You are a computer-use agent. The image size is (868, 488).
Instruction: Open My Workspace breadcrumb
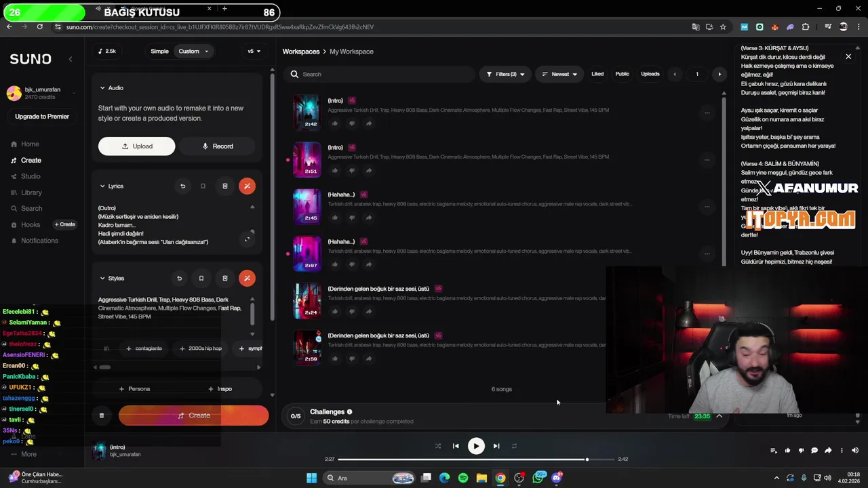pos(351,52)
